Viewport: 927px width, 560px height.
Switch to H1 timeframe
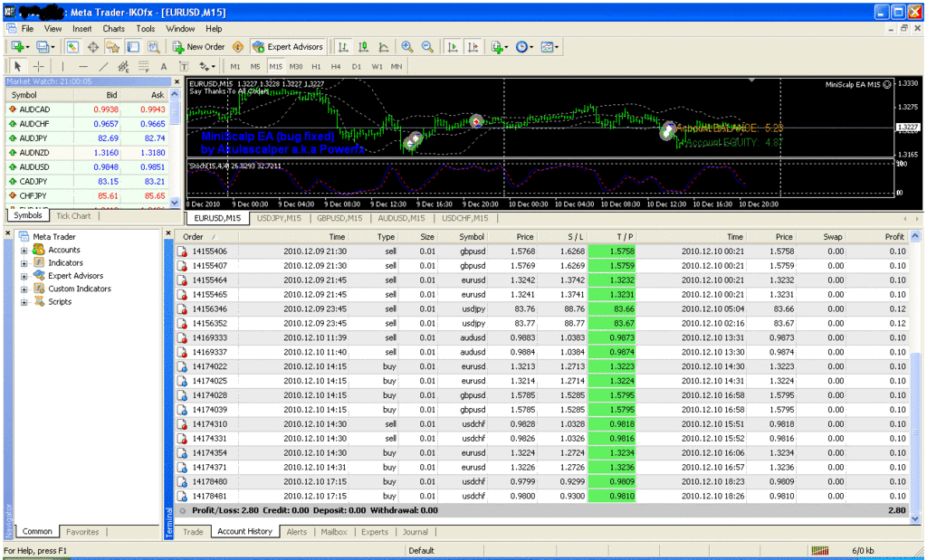(316, 67)
